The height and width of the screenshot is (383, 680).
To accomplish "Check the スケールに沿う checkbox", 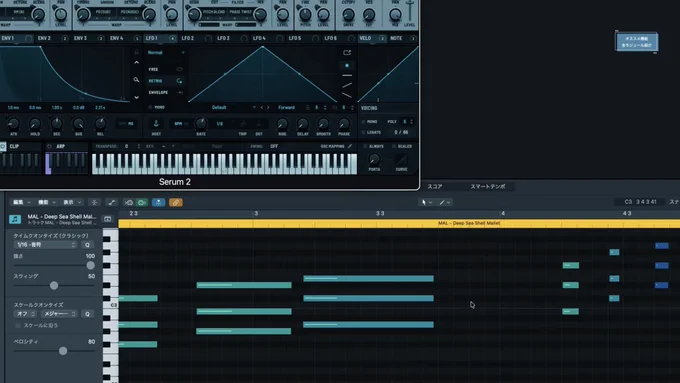I will 18,325.
